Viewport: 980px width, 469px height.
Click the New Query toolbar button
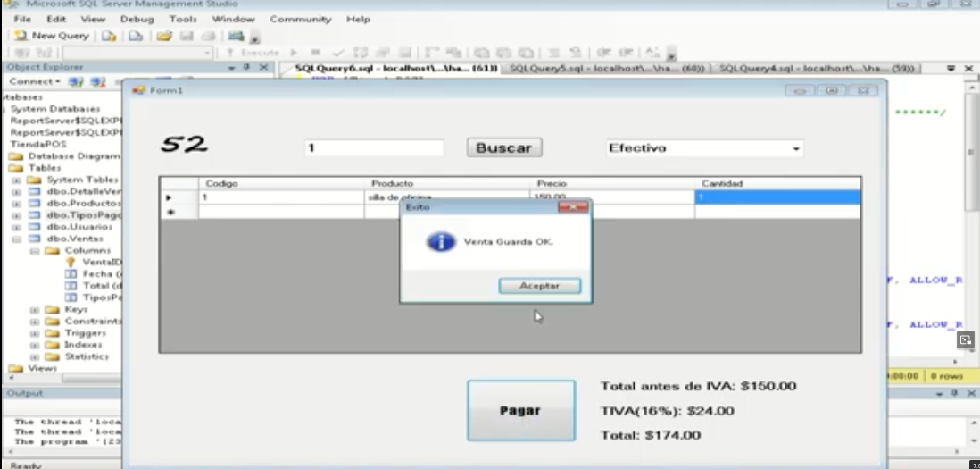click(52, 36)
